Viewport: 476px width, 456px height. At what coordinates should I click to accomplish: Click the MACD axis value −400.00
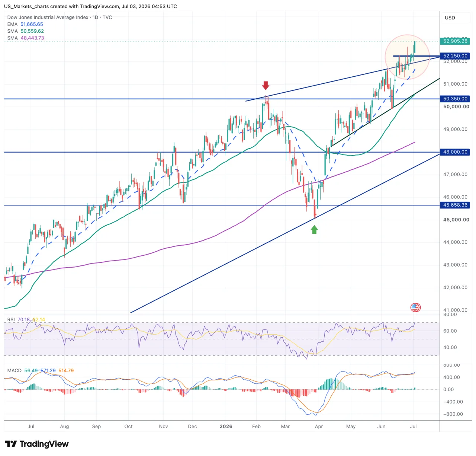coord(453,402)
